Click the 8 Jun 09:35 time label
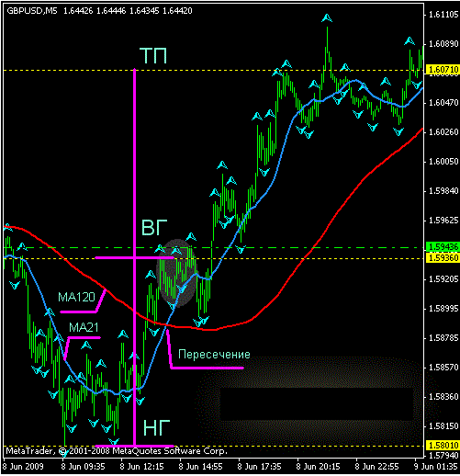460x476 pixels. pyautogui.click(x=83, y=467)
